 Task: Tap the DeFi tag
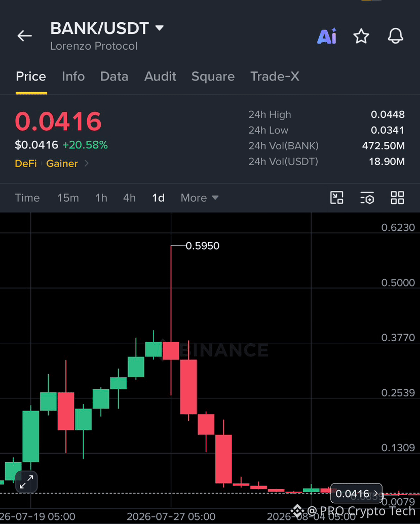coord(26,164)
